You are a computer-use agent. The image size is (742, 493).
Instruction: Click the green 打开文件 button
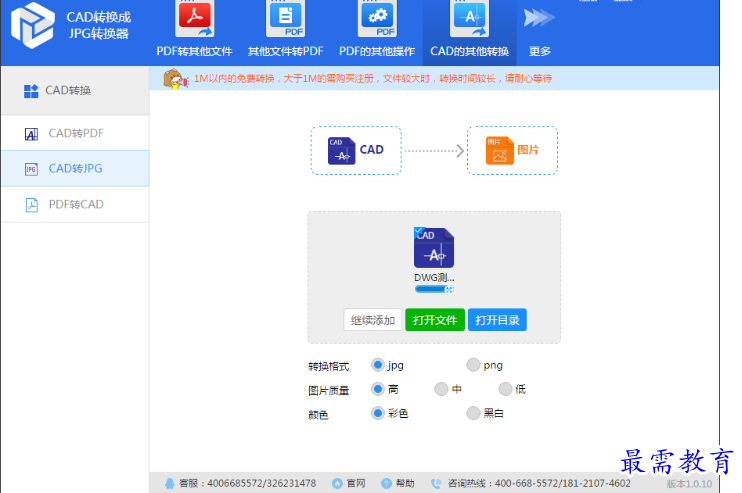(435, 320)
